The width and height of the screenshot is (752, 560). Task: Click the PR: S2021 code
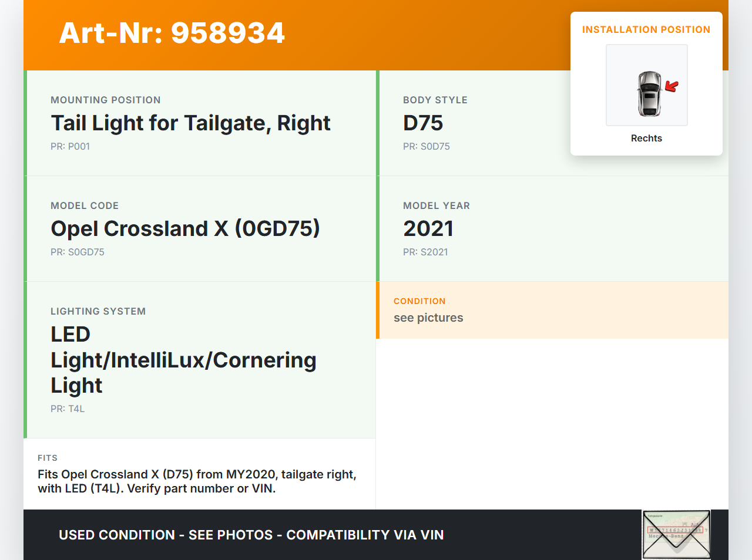click(425, 252)
